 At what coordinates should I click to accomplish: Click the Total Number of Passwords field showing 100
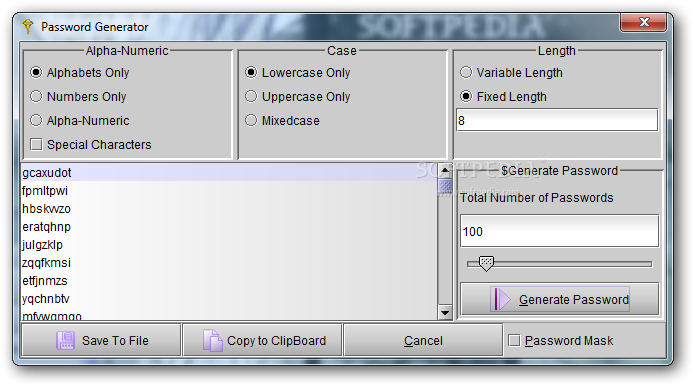point(560,231)
